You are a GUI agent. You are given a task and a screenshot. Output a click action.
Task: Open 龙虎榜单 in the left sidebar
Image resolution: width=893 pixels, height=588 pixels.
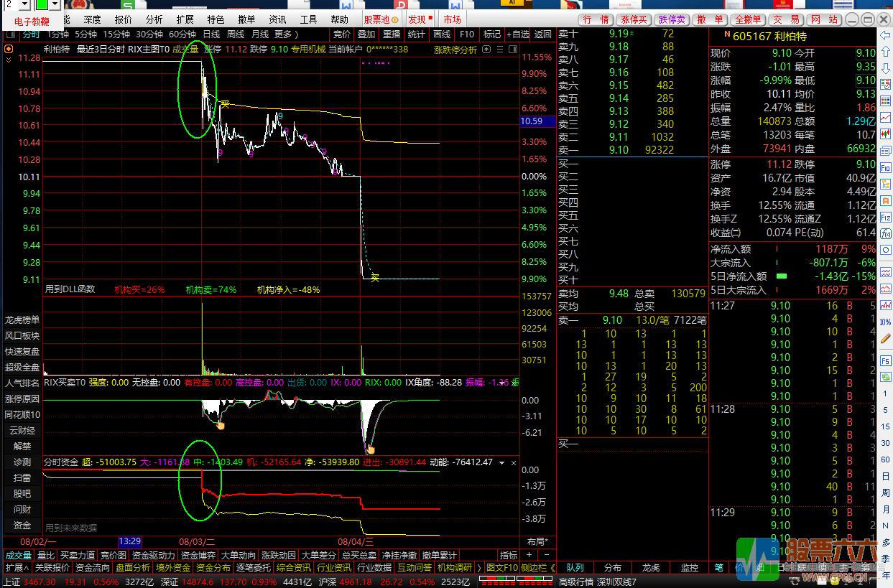(x=22, y=319)
